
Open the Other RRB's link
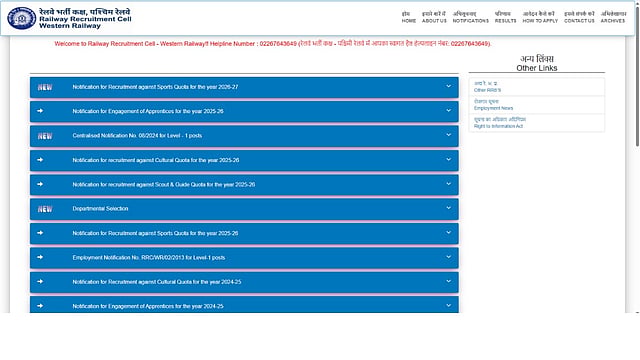click(x=487, y=87)
